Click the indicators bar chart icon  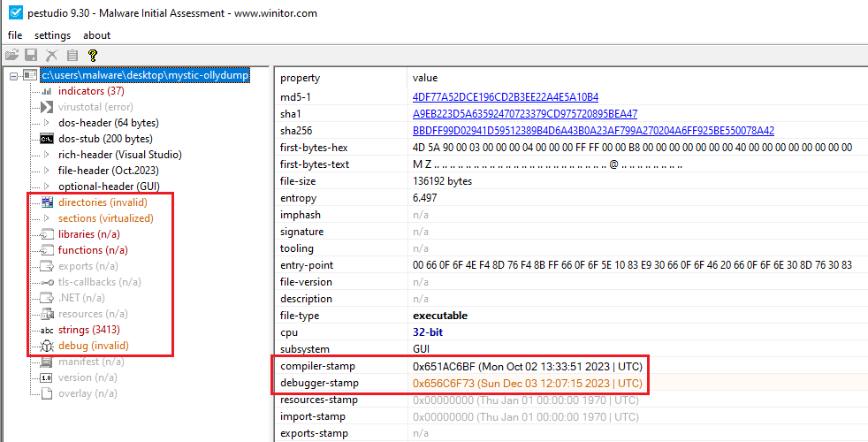[x=47, y=91]
